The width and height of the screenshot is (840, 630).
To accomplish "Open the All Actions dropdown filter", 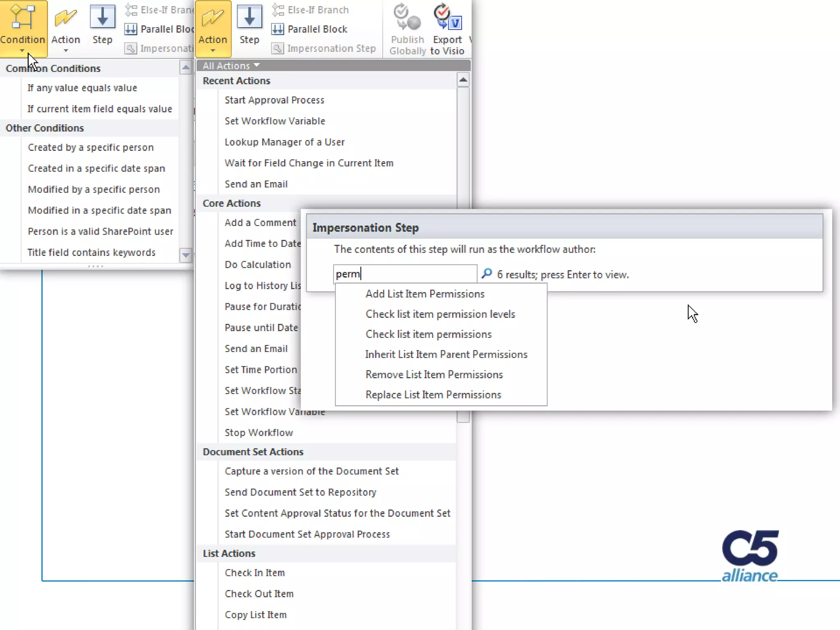I will 231,66.
